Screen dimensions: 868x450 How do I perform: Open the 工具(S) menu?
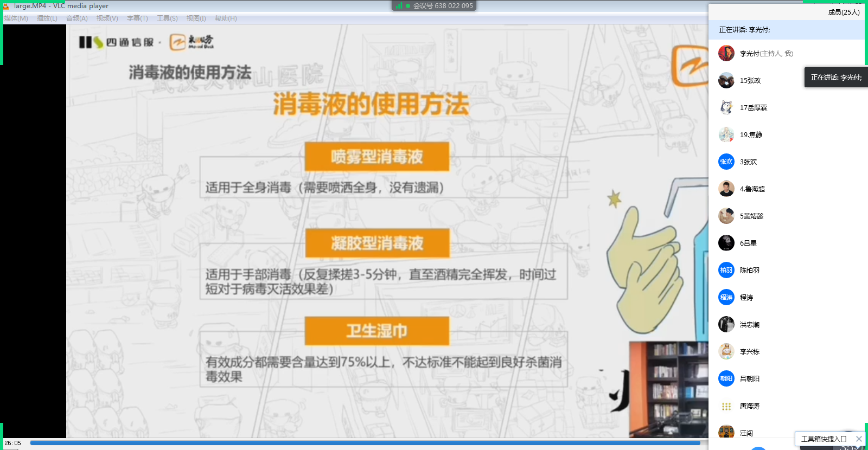click(x=167, y=18)
